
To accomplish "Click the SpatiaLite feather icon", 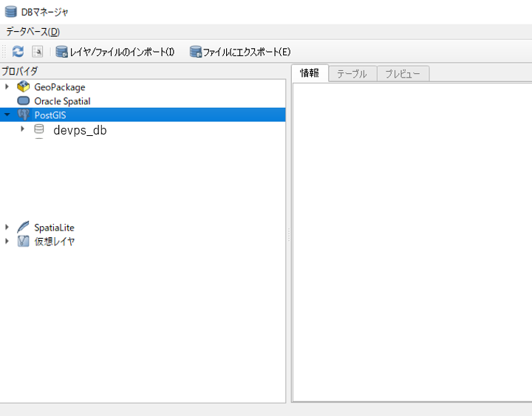I will (24, 228).
